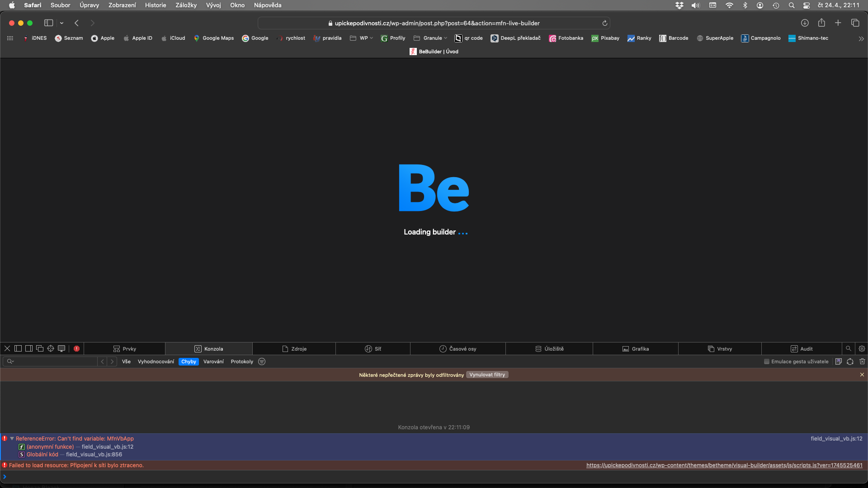Screen dimensions: 868x488
Task: Select the BeBuilder | Úvod tab
Action: (434, 52)
